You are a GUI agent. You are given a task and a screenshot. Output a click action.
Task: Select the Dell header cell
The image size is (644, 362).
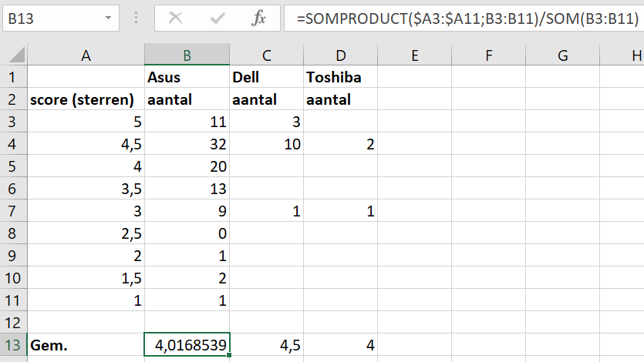pyautogui.click(x=266, y=78)
